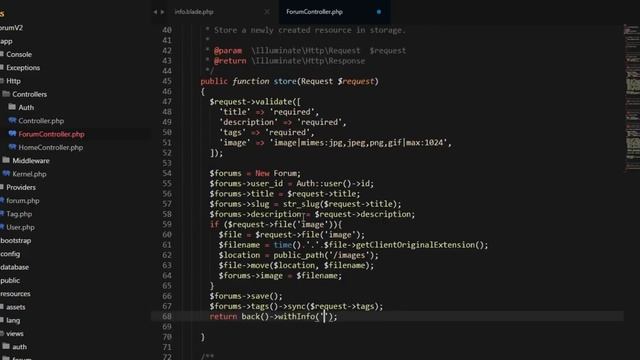This screenshot has width=640, height=360.
Task: Click the folder icon beside Auth
Action: pyautogui.click(x=12, y=107)
